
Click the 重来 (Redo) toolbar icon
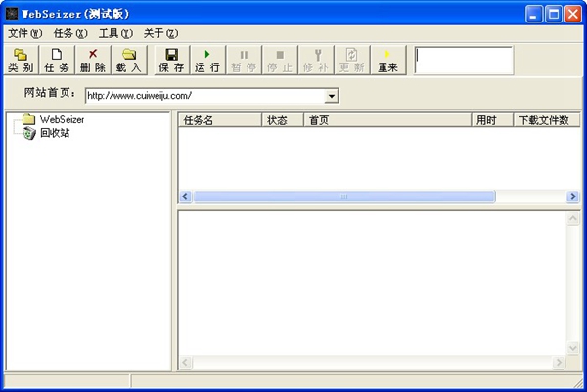pos(387,61)
